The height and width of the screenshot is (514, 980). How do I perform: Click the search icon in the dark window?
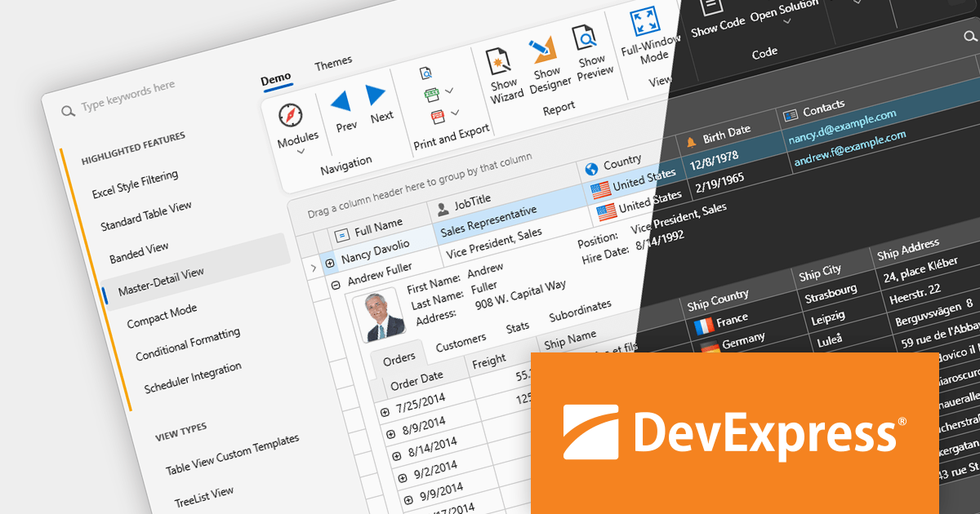(x=969, y=37)
